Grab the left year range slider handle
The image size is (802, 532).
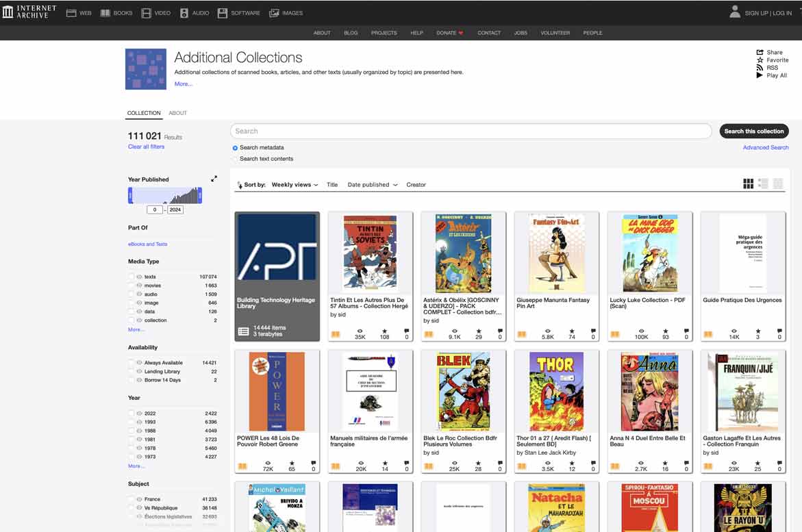pyautogui.click(x=130, y=197)
